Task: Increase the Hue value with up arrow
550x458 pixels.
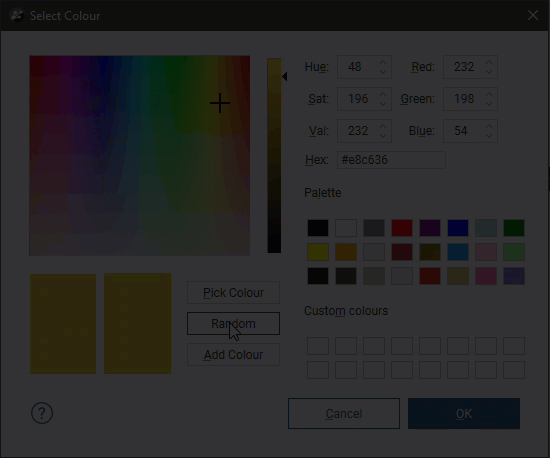Action: tap(383, 62)
